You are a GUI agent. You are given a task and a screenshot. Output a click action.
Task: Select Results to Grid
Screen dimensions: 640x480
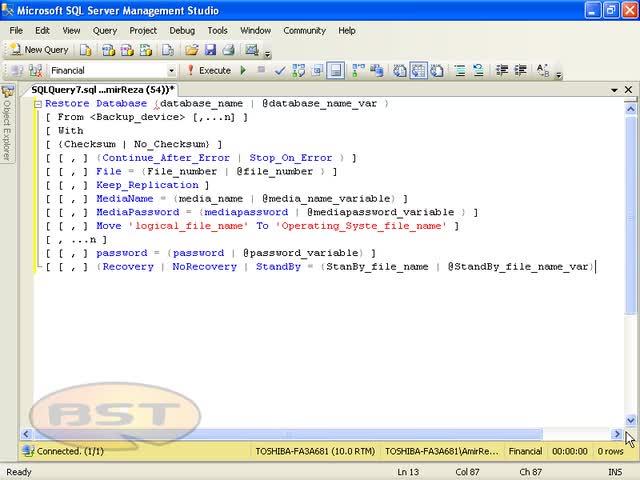pyautogui.click(x=418, y=71)
